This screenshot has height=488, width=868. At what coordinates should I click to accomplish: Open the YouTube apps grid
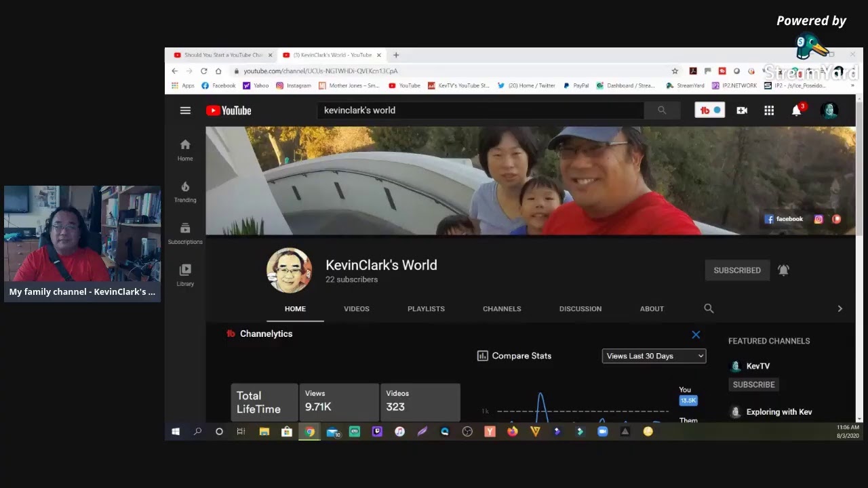[769, 110]
